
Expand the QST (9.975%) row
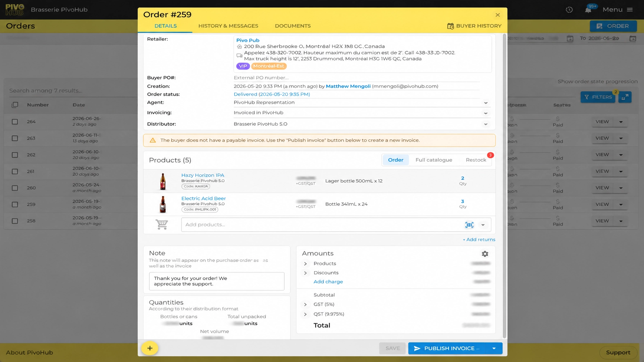click(305, 314)
